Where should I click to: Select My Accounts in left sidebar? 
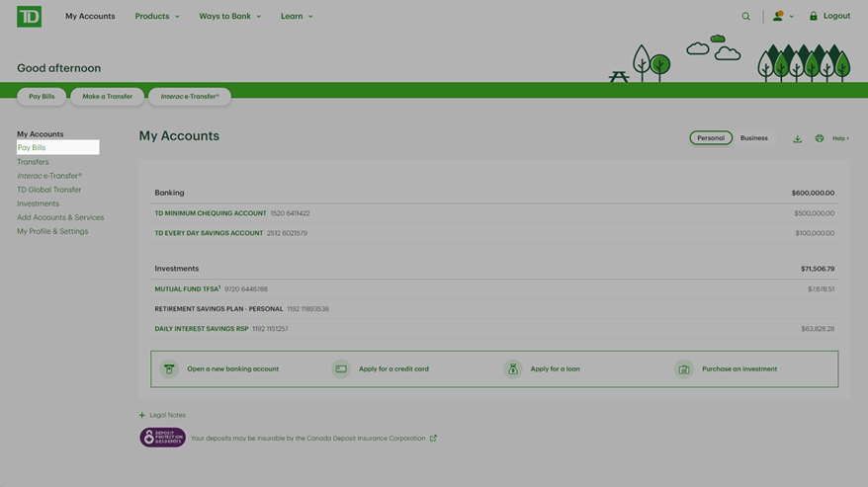40,134
